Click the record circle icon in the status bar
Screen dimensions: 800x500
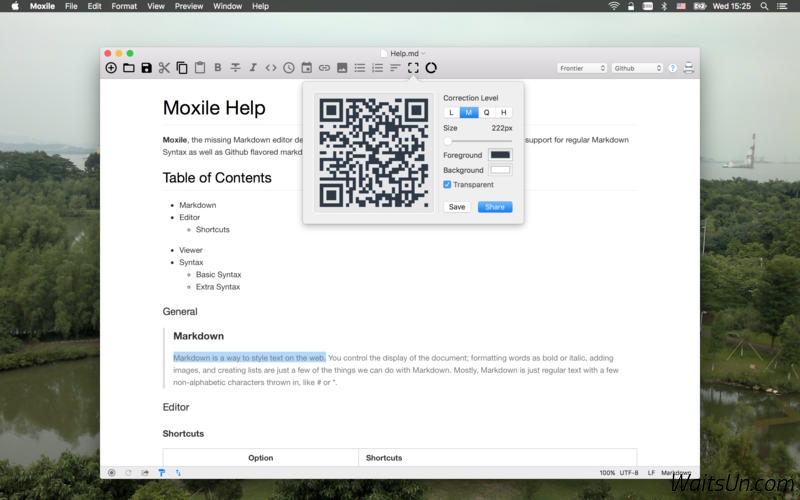pos(111,473)
